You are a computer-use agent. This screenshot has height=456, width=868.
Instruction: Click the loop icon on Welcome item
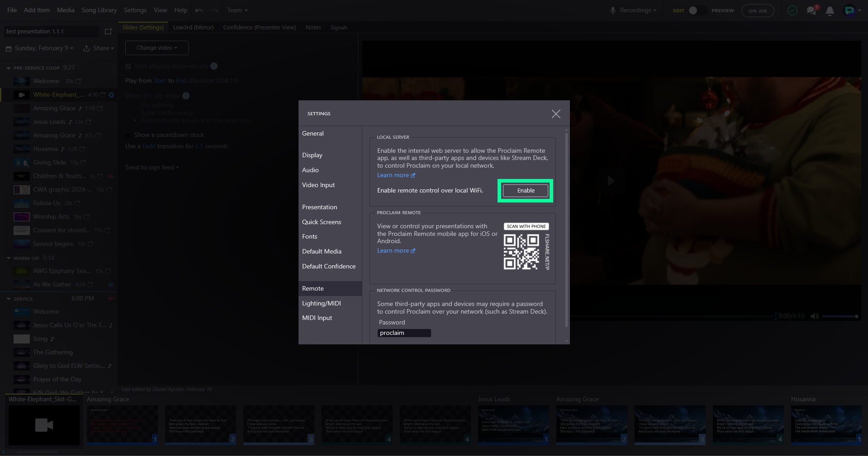coord(79,81)
